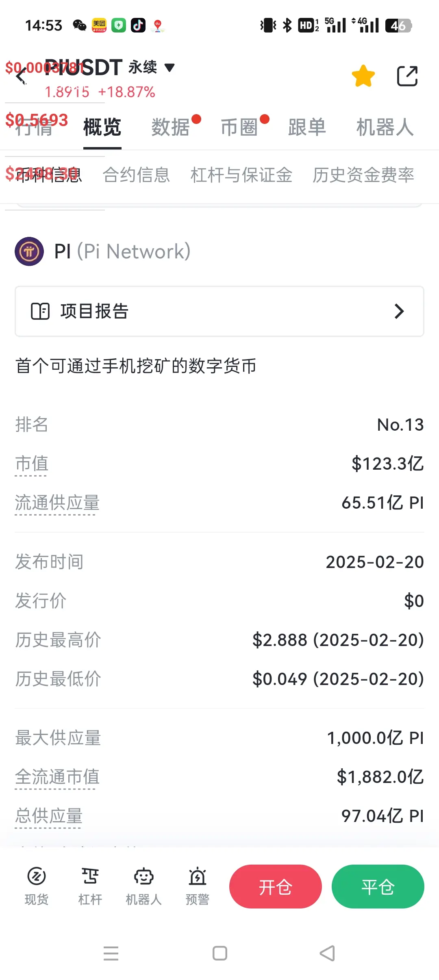Tap the share icon

coord(407,76)
